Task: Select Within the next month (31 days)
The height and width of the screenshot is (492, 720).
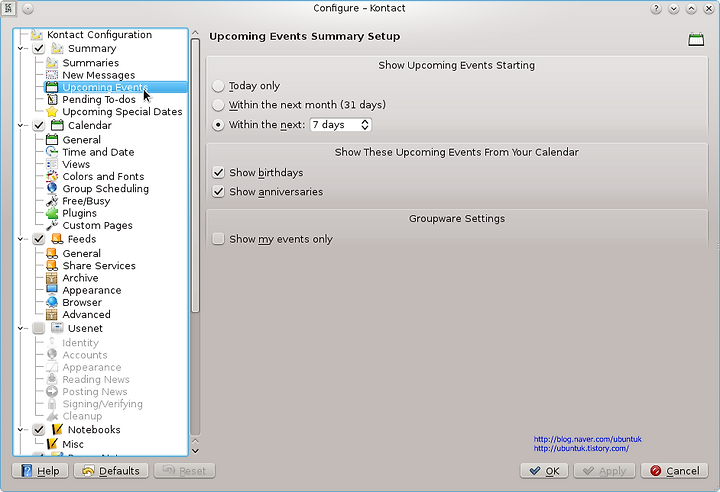Action: [218, 105]
